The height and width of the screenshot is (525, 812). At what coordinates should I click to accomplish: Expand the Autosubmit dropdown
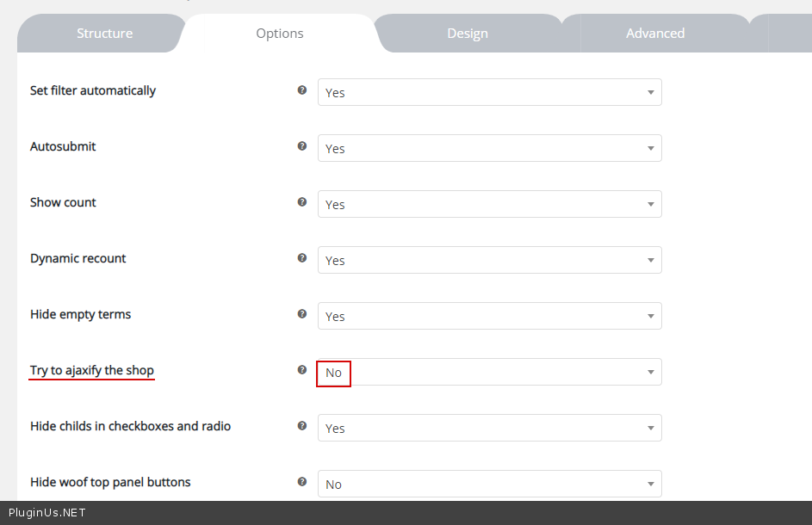pyautogui.click(x=489, y=148)
